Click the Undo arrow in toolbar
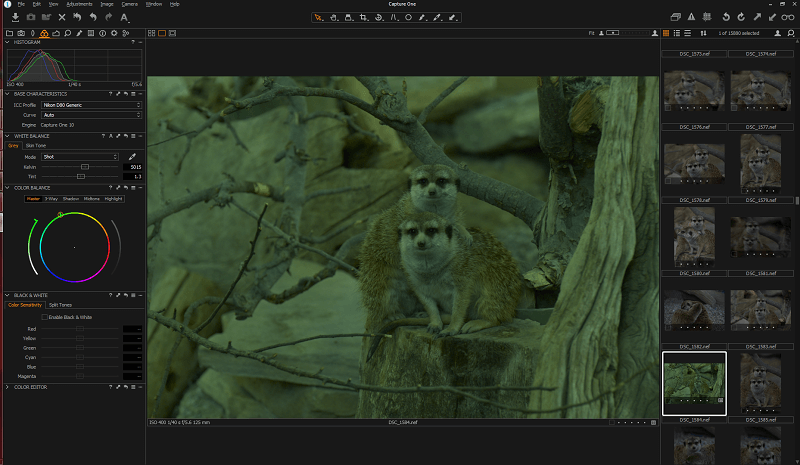Viewport: 800px width, 465px height. click(93, 17)
